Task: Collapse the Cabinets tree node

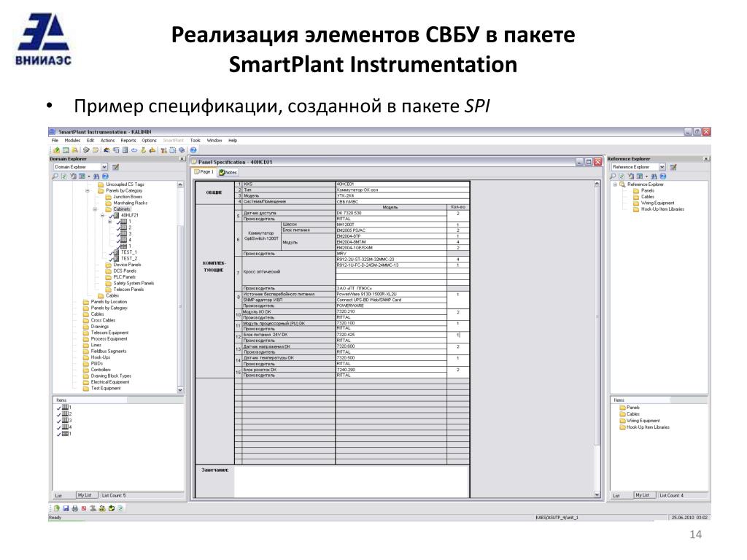Action: coord(95,209)
